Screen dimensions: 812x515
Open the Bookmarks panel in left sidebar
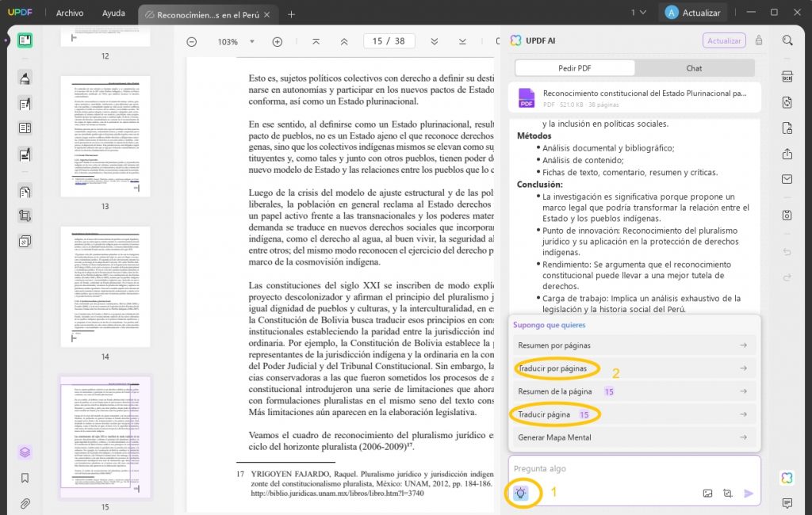pyautogui.click(x=25, y=478)
